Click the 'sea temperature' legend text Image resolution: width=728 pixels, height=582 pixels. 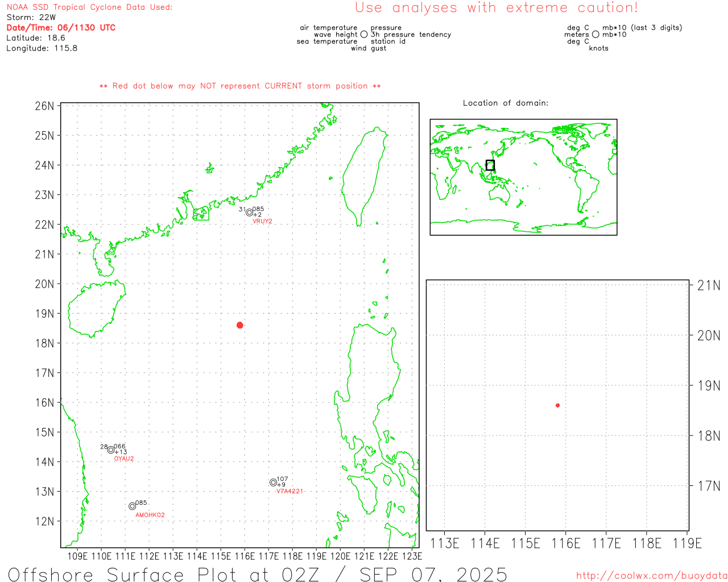pos(327,41)
